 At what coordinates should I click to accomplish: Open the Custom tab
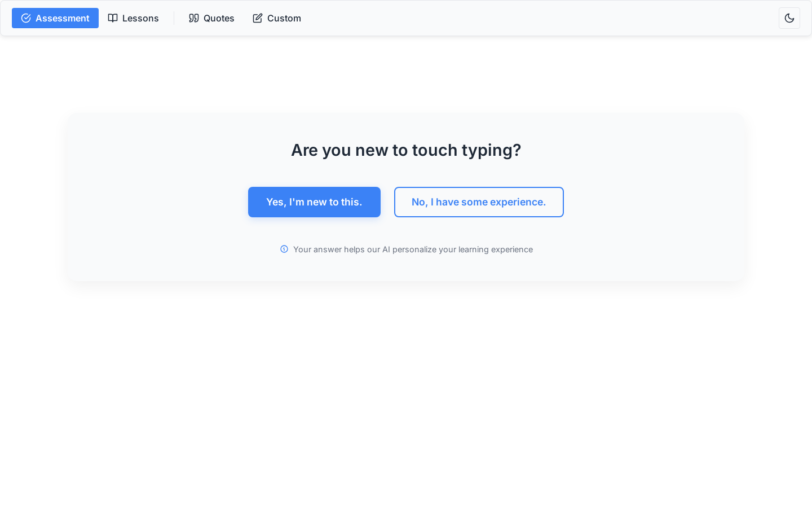[x=277, y=18]
